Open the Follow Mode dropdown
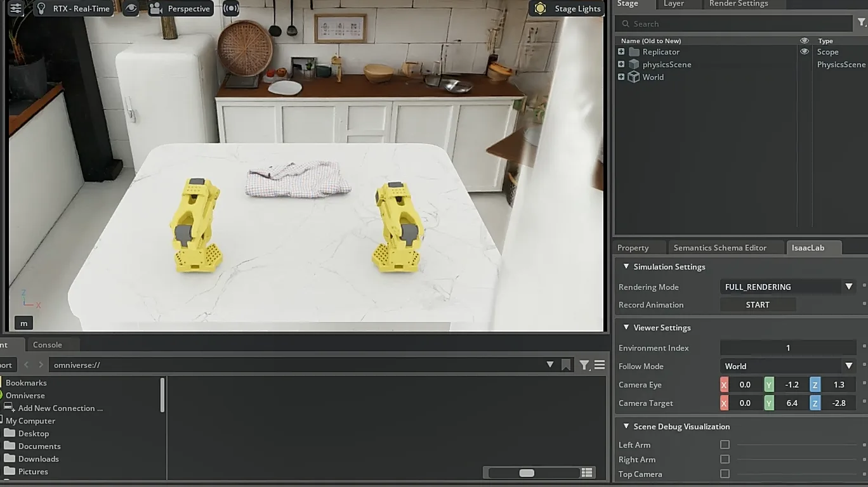The width and height of the screenshot is (868, 487). coord(788,366)
